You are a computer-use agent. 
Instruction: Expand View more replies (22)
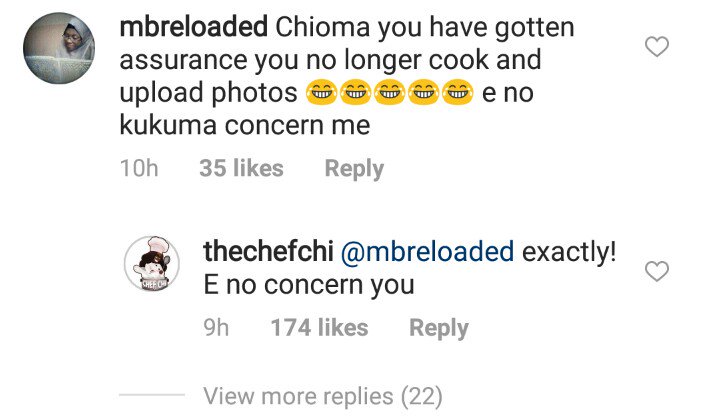[x=322, y=396]
